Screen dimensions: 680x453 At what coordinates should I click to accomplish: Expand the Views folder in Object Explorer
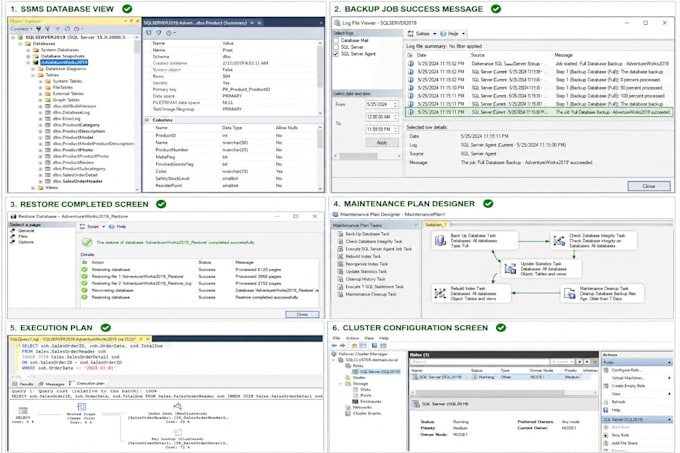33,188
